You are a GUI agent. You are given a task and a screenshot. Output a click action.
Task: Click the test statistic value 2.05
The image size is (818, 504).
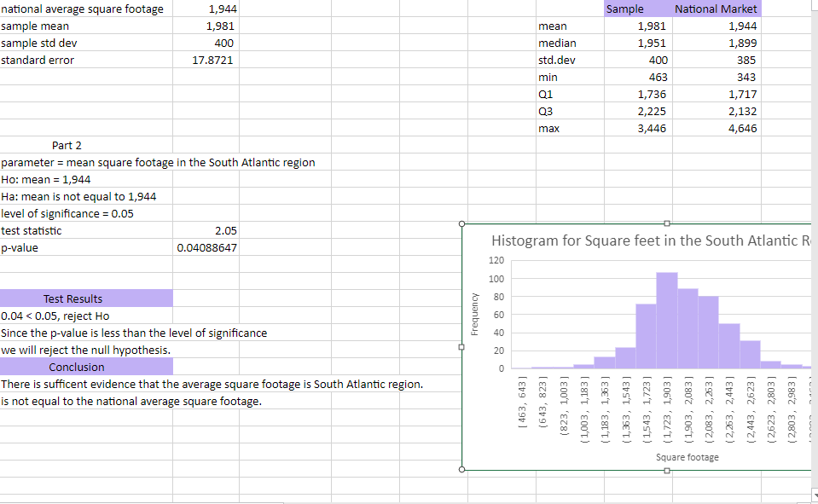[x=206, y=230]
